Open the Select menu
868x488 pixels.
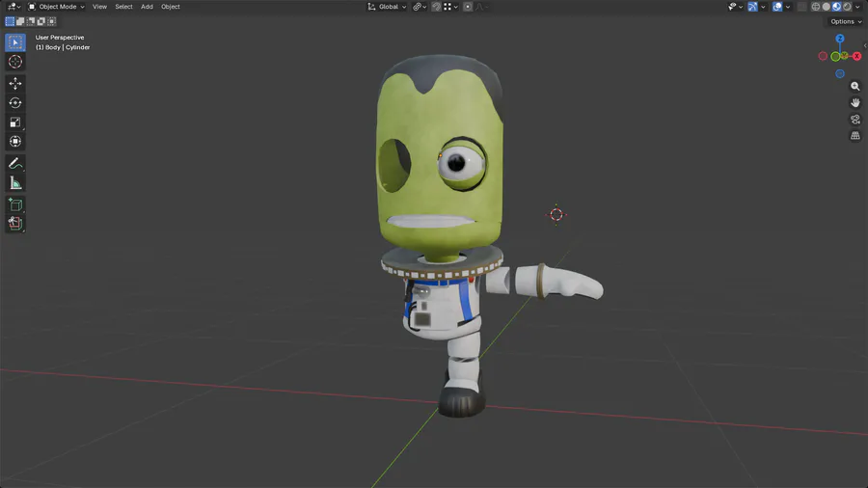tap(123, 7)
